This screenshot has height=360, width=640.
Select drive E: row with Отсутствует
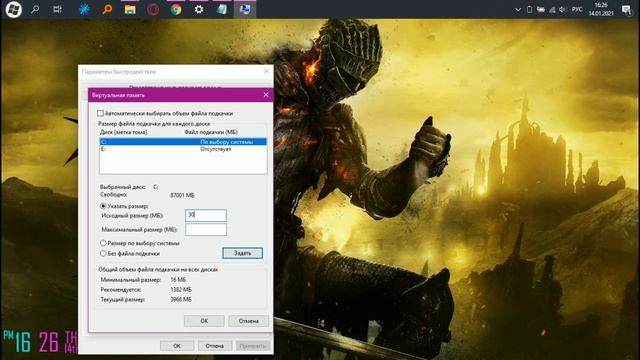[x=183, y=149]
